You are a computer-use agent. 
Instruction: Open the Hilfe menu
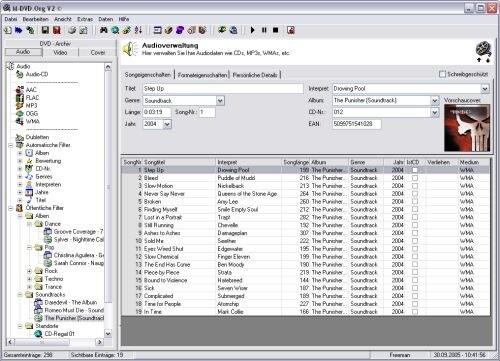tap(124, 19)
